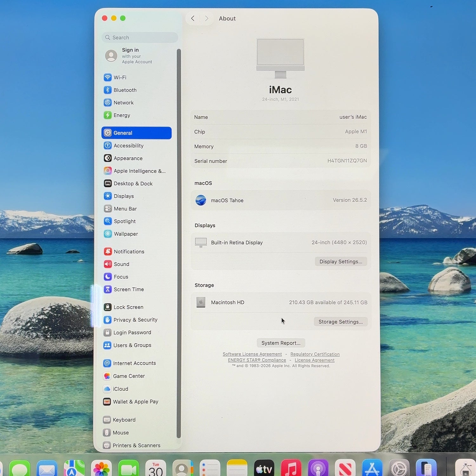
Task: Open Privacy & Security settings
Action: (136, 320)
